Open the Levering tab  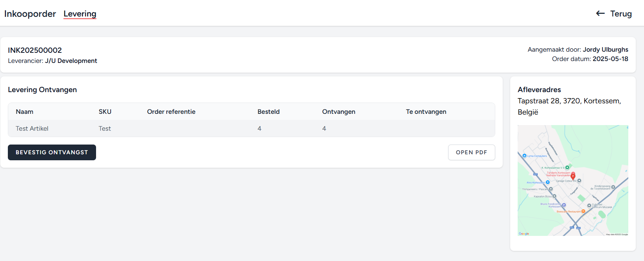point(80,14)
